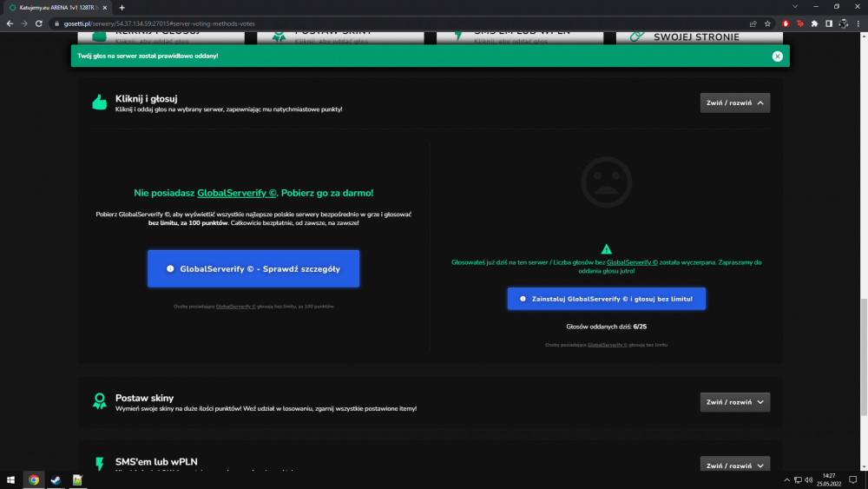
Task: Open the browser extensions puzzle menu
Action: point(814,23)
